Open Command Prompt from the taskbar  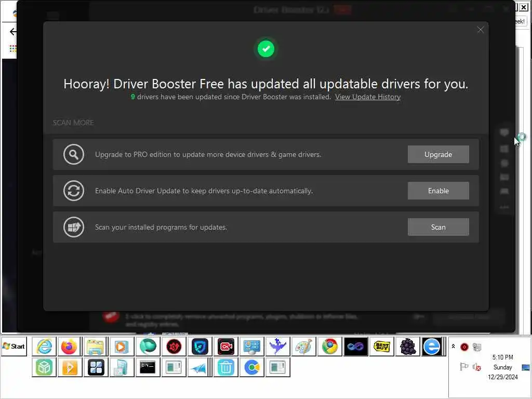point(148,367)
